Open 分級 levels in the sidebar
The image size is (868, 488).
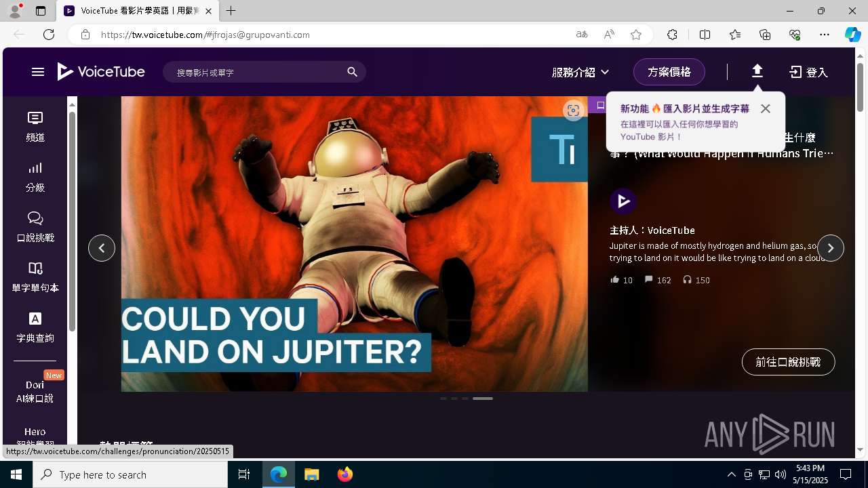click(x=35, y=177)
